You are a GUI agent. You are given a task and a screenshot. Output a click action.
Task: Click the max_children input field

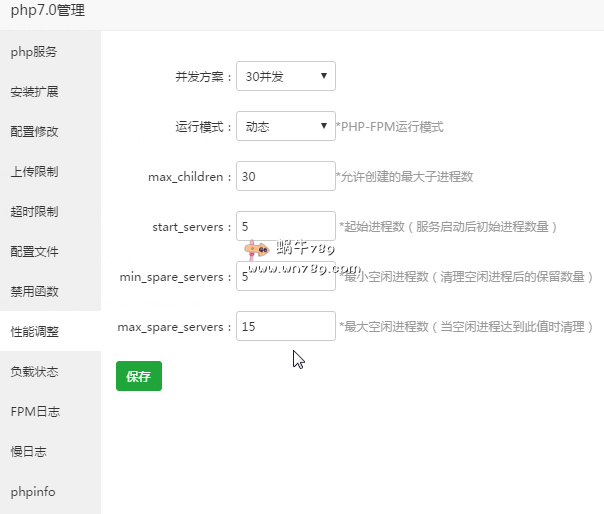click(x=285, y=176)
